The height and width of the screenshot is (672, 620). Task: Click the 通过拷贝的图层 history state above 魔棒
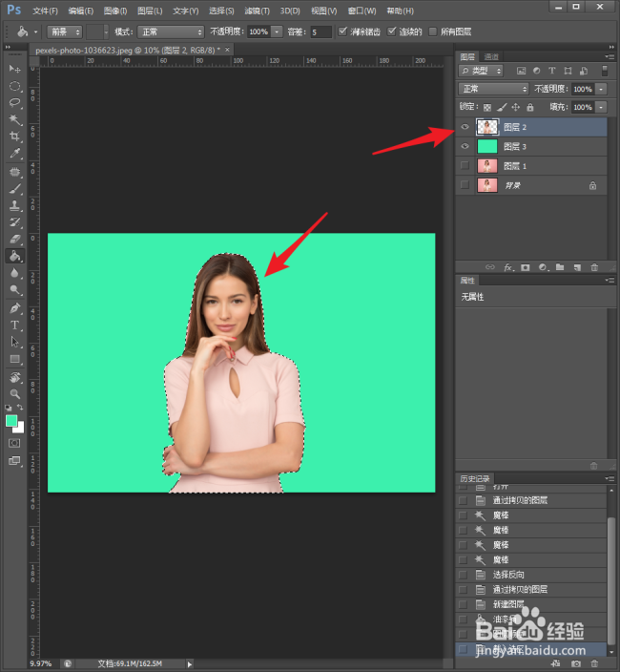pos(531,500)
